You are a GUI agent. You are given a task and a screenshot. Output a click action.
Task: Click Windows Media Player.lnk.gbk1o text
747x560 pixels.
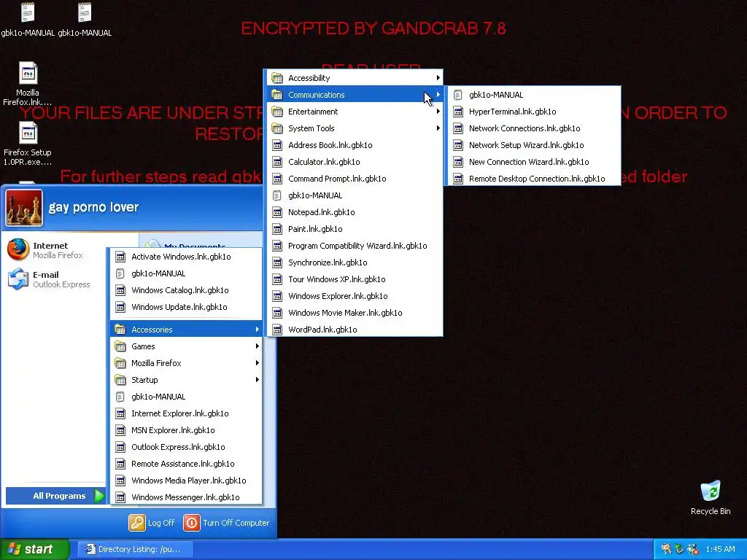coord(189,481)
